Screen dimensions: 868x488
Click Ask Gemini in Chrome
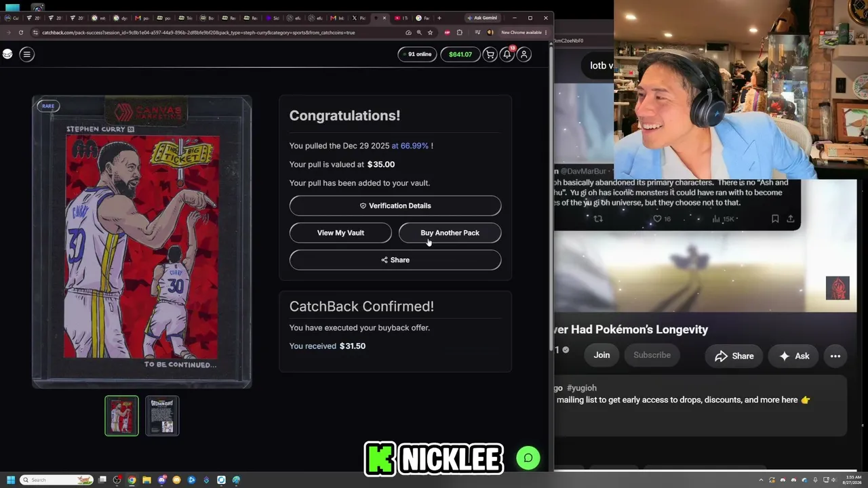tap(482, 18)
